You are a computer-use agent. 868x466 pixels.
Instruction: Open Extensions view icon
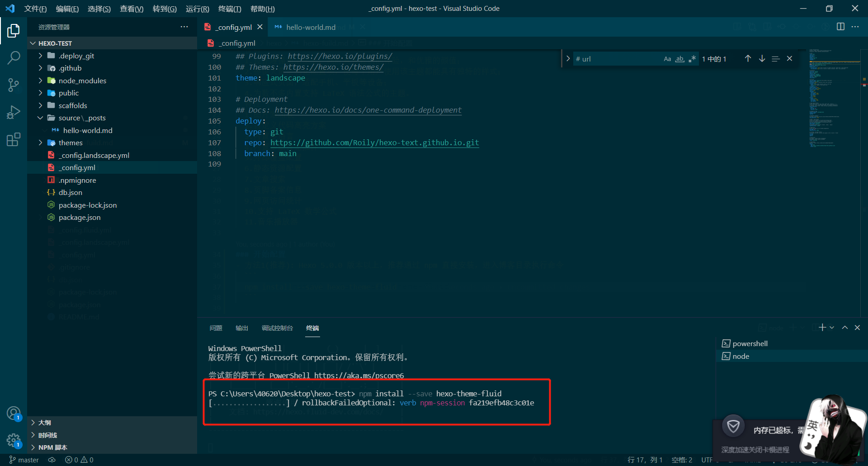(x=14, y=139)
